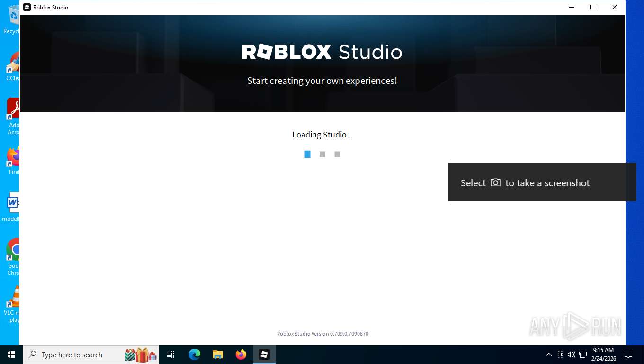Screen dimensions: 644x364
Task: Open the CCleaner desktop shortcut
Action: [x=11, y=66]
